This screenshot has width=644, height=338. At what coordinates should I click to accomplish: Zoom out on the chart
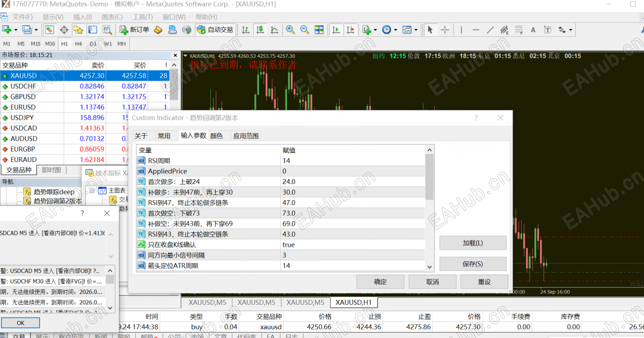(304, 30)
